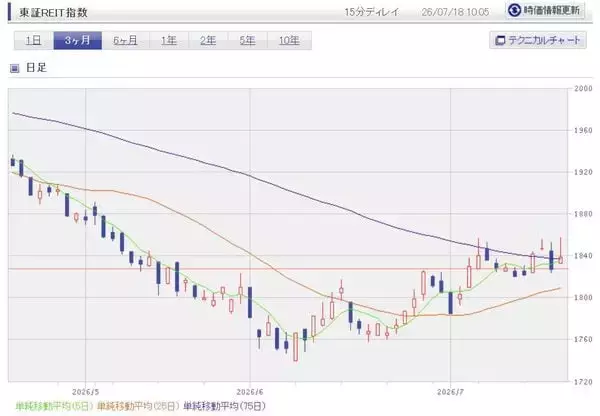Screen dimensions: 600x416
Task: Select the 1日 chart period tab
Action: (34, 41)
